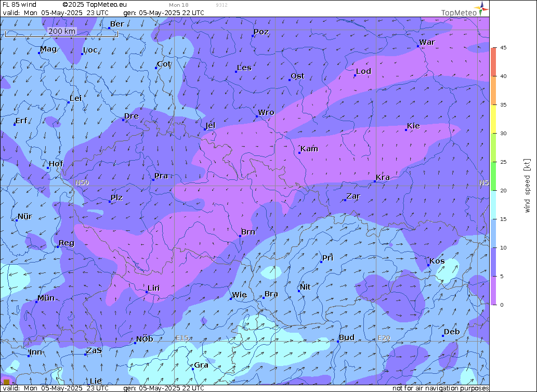
Task: Click the 0 value on the wind legend
Action: tap(502, 305)
